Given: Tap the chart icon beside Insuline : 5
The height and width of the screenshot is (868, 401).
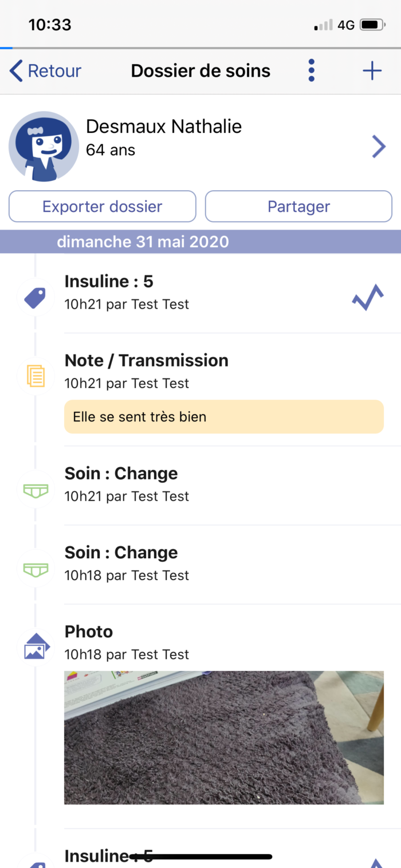Looking at the screenshot, I should [x=368, y=297].
